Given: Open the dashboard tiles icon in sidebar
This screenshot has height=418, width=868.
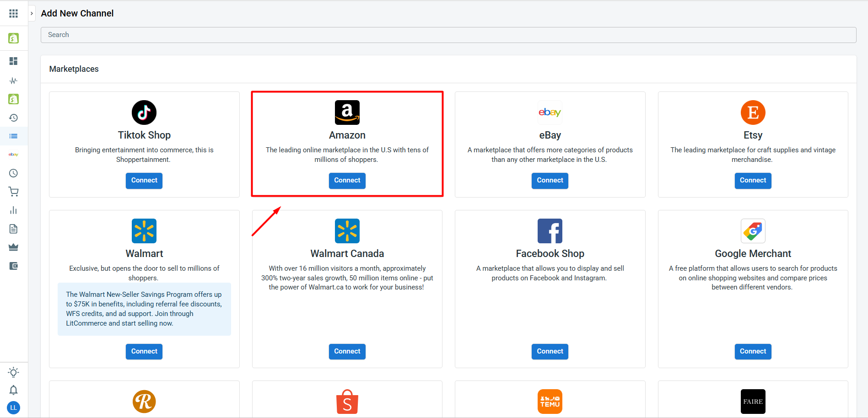Looking at the screenshot, I should click(x=13, y=61).
